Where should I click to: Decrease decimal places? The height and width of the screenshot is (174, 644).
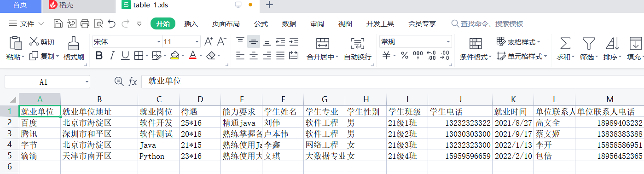(445, 56)
